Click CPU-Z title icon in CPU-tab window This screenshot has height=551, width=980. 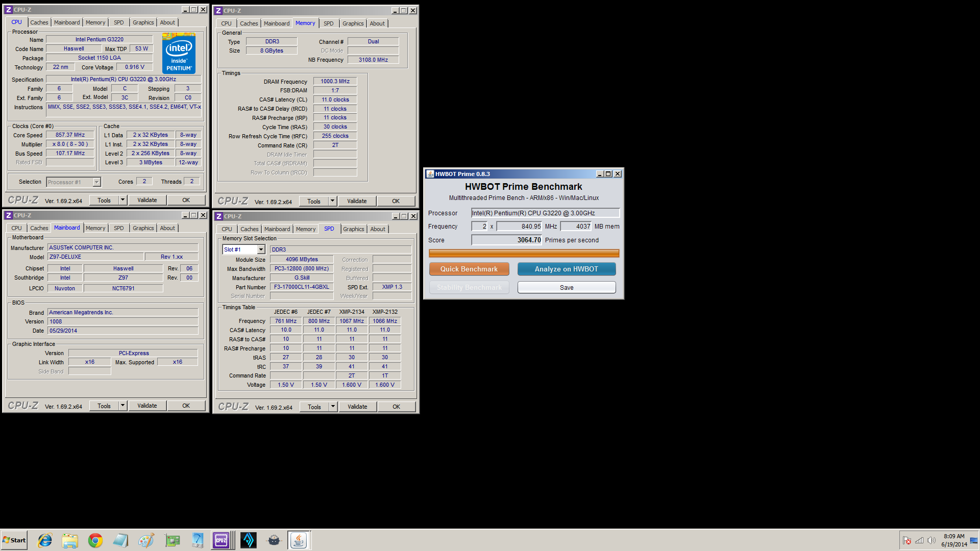point(9,10)
